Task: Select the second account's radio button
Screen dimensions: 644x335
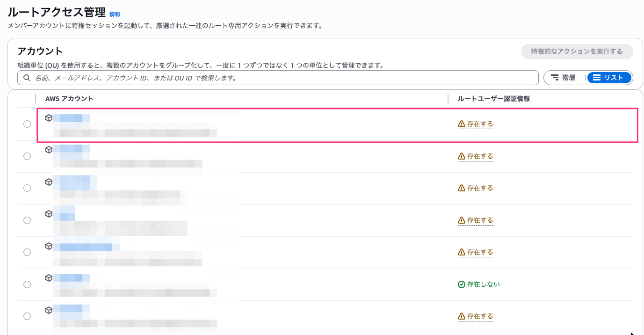Action: [27, 156]
